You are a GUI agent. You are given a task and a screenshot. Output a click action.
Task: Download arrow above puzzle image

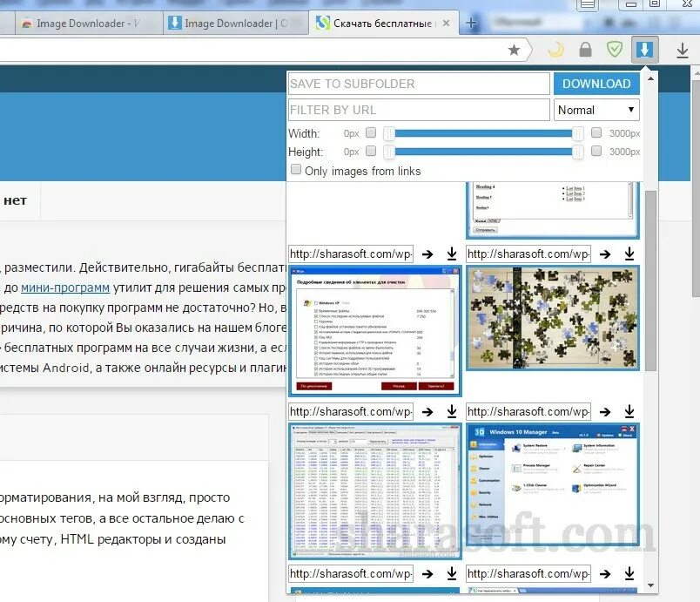point(629,254)
